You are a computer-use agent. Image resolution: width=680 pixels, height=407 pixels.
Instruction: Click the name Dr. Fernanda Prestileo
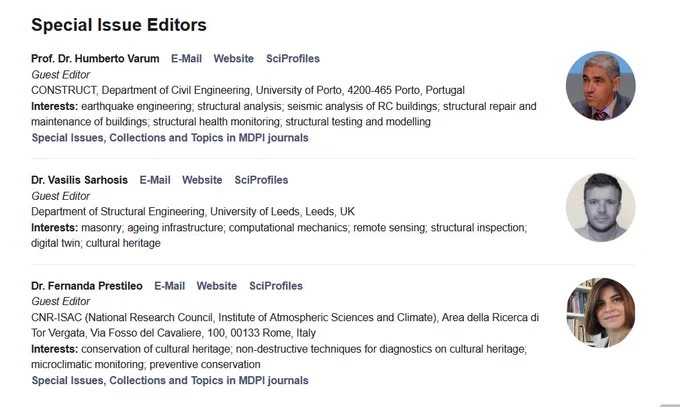(87, 286)
